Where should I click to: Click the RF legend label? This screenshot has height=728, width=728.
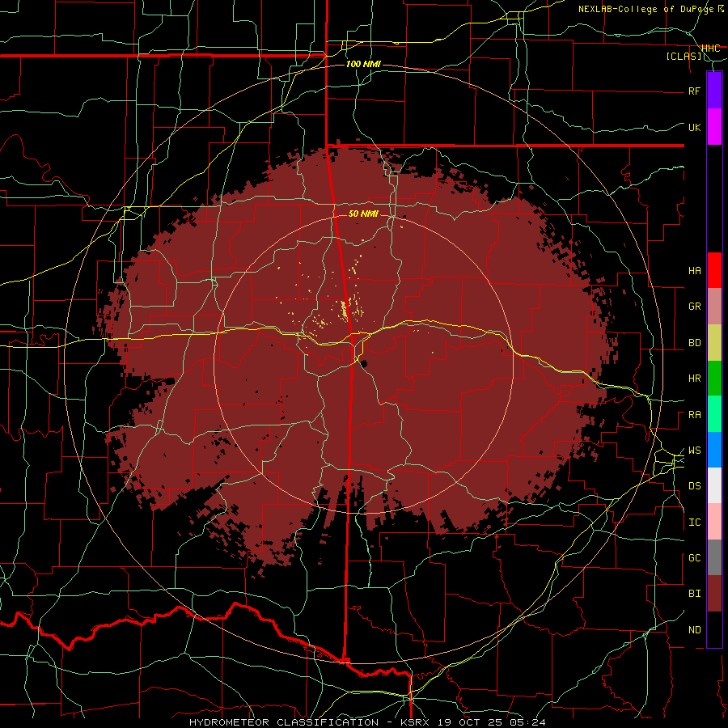695,91
